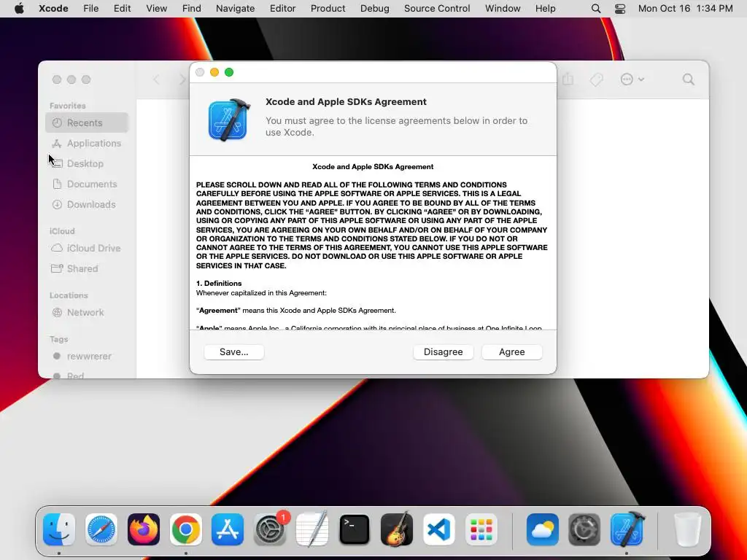Select Shared in Finder sidebar
This screenshot has height=560, width=747.
(88, 268)
